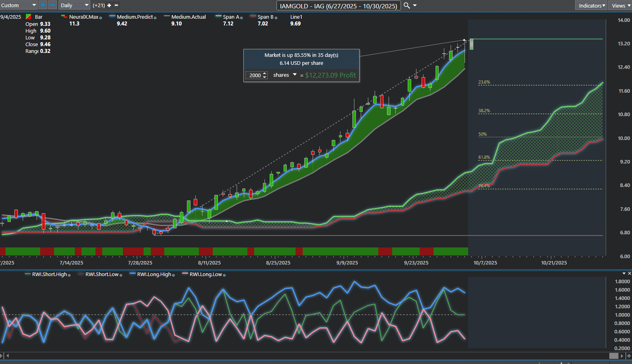Toggle the RWI.Long.High indicator dot
632x364 pixels.
tap(173, 275)
